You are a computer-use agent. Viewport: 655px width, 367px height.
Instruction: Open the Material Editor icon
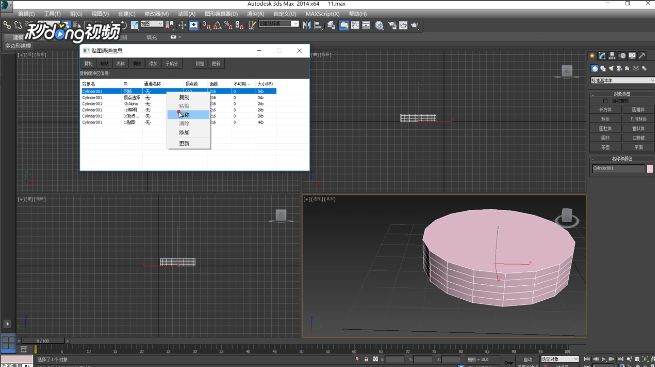(x=379, y=25)
